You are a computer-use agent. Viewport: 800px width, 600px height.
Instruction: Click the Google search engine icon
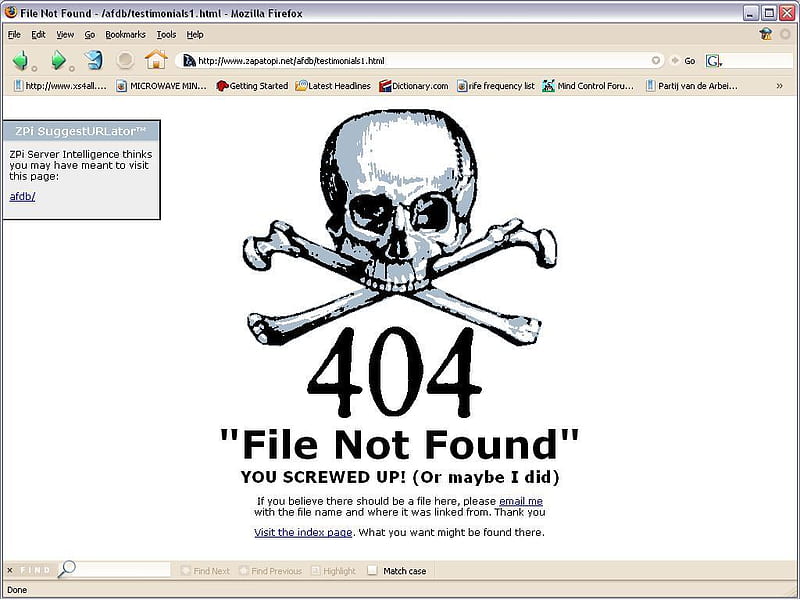click(713, 61)
